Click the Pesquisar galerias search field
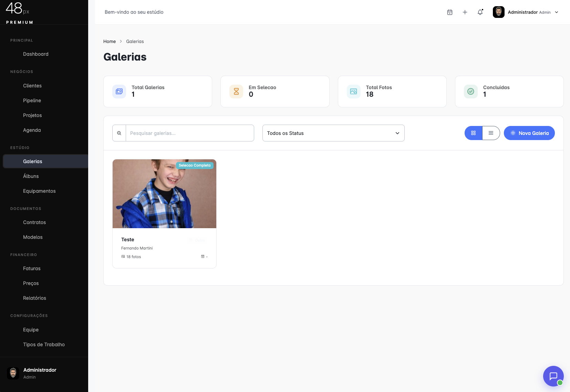This screenshot has height=392, width=570. point(190,133)
